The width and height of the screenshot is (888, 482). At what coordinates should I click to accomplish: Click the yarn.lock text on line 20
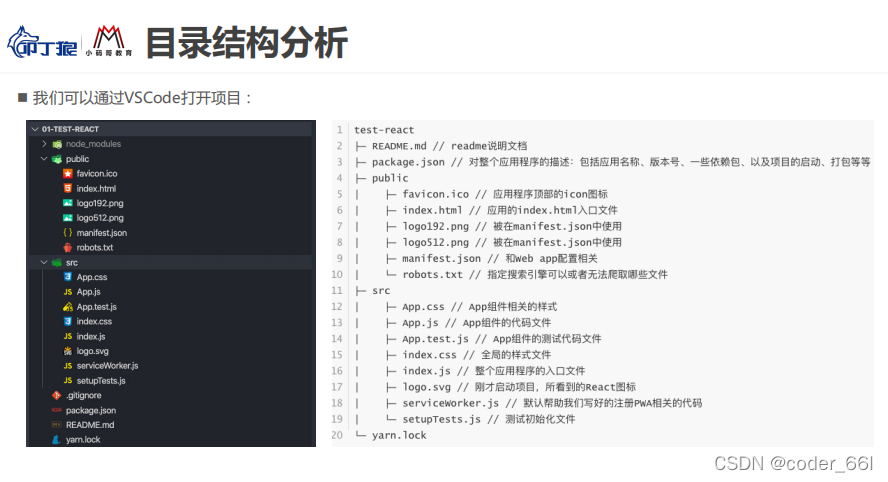(x=399, y=436)
